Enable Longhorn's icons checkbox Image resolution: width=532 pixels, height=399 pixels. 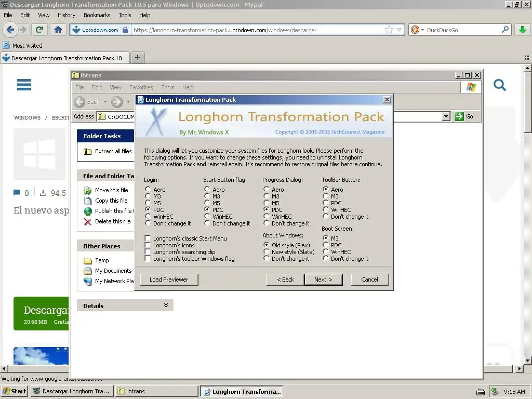tap(148, 245)
